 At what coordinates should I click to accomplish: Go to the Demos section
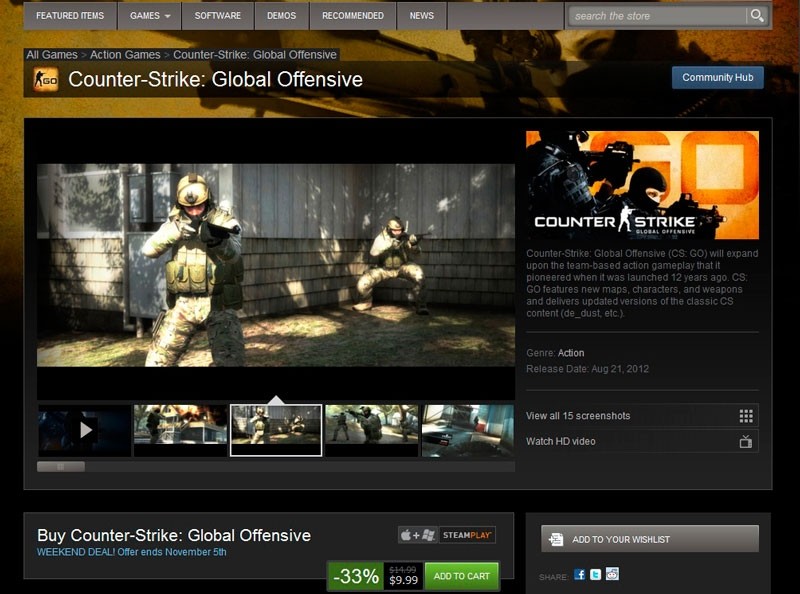282,16
